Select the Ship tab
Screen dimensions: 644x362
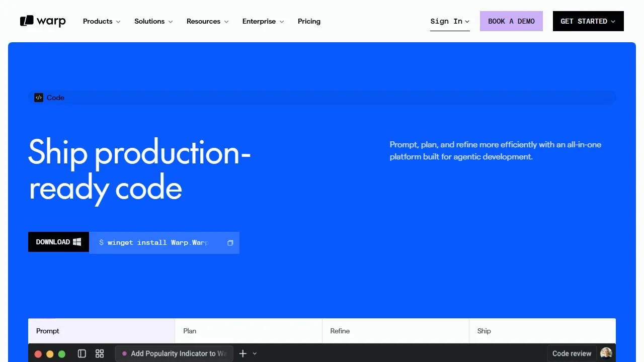pos(542,331)
